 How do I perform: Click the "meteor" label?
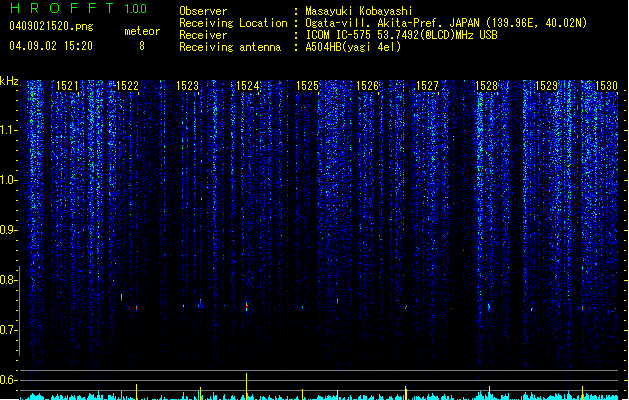(x=142, y=31)
